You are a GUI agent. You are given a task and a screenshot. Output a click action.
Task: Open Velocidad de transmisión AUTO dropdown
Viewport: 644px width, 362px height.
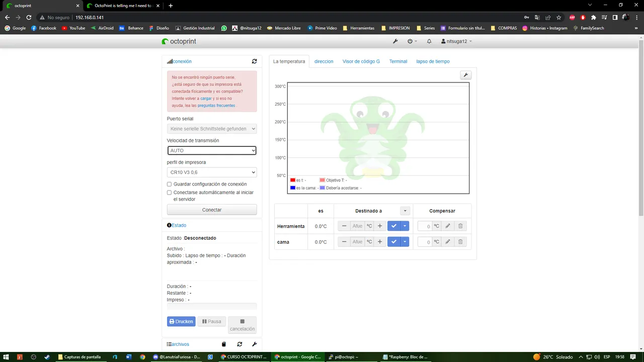(x=212, y=150)
